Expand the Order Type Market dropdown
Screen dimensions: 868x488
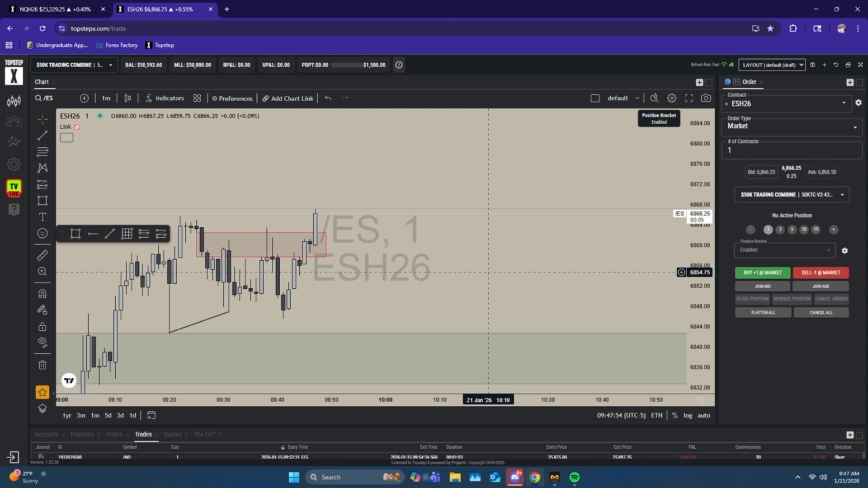[791, 126]
